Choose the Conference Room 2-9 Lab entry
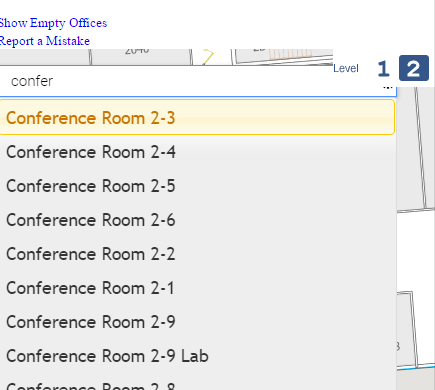 click(198, 356)
